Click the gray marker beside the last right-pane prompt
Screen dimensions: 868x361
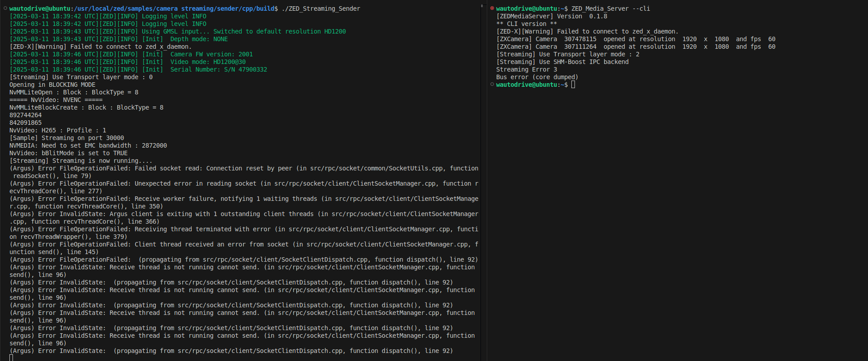pos(492,85)
